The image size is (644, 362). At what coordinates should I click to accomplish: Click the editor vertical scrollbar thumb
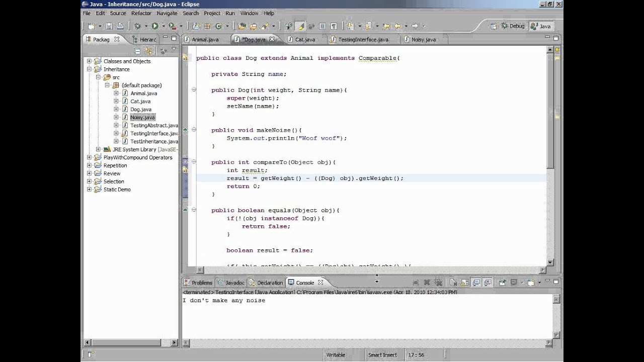coord(550,112)
